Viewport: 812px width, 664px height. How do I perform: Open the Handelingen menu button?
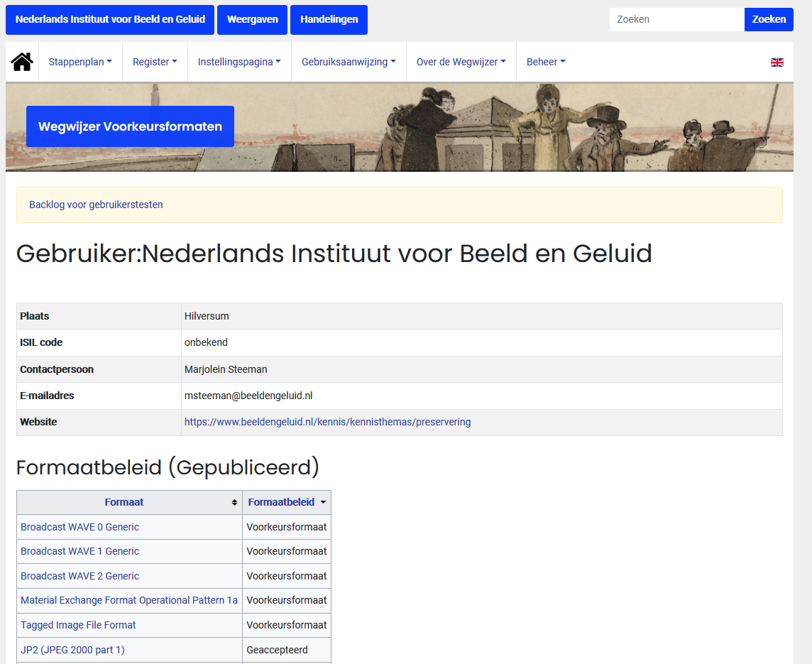tap(329, 20)
